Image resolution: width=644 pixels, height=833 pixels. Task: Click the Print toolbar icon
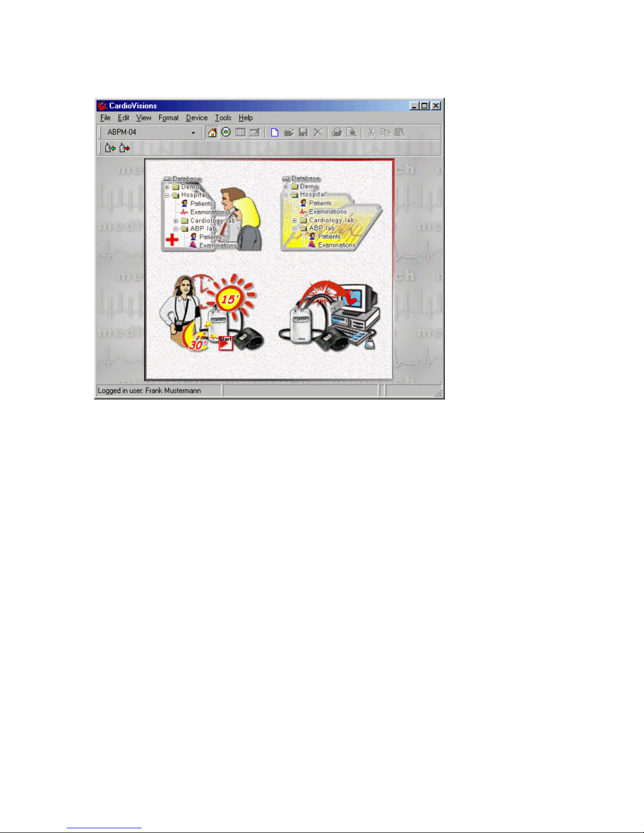pyautogui.click(x=337, y=132)
